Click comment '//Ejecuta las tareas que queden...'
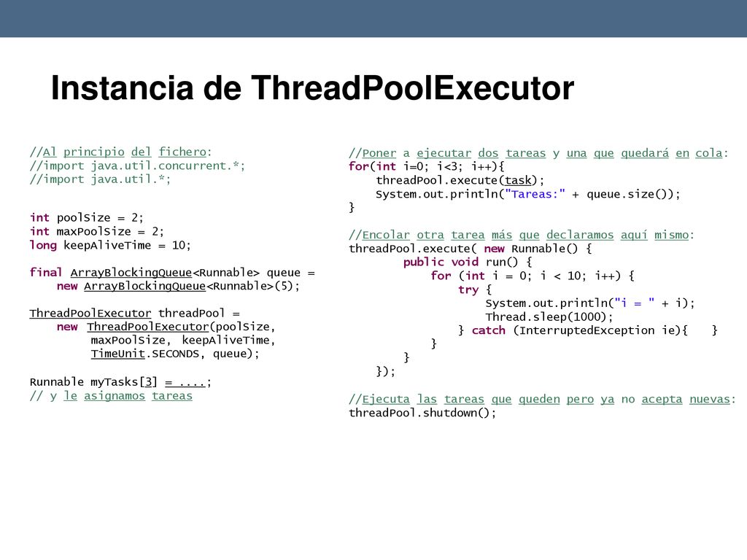Image resolution: width=747 pixels, height=560 pixels. (542, 399)
